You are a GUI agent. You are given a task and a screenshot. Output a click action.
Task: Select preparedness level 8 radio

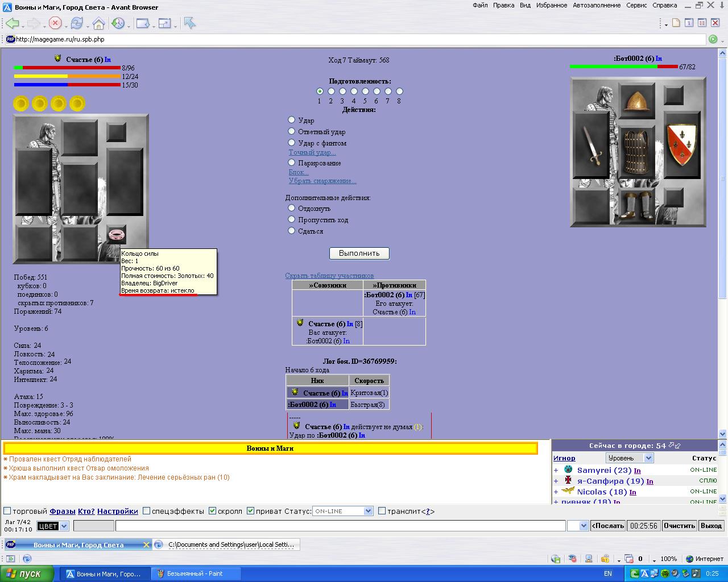(399, 91)
